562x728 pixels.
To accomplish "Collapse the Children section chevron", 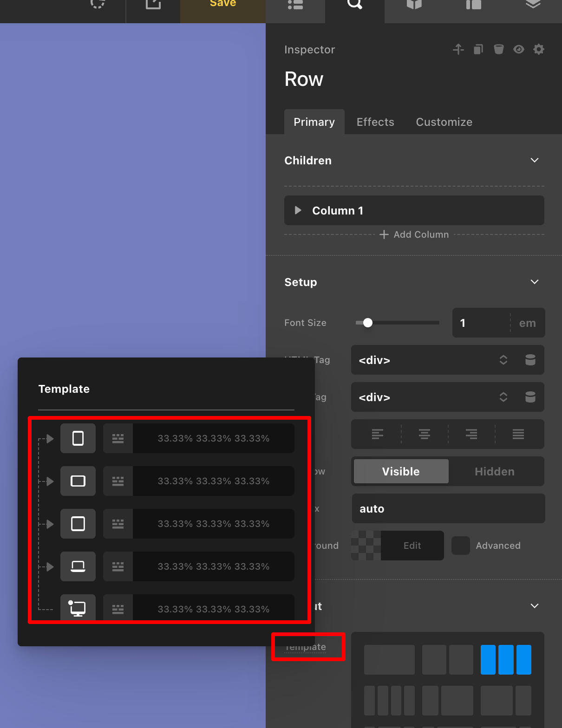I will point(534,160).
